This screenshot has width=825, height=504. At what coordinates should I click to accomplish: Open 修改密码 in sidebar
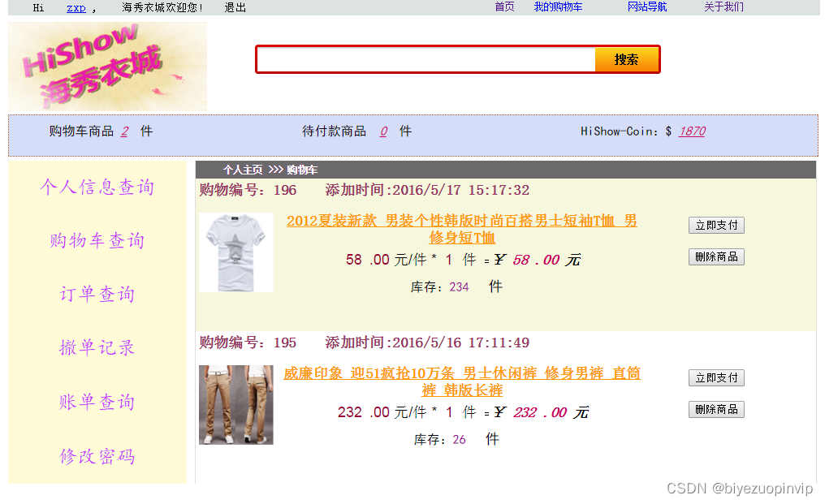(97, 456)
